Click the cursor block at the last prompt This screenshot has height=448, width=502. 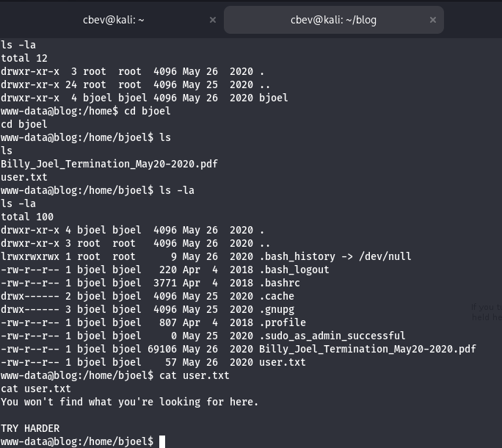[162, 441]
